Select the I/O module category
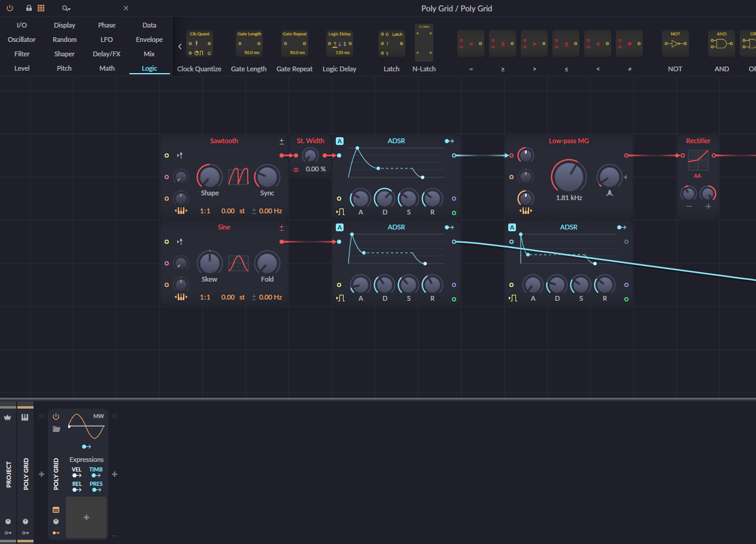 pyautogui.click(x=22, y=25)
